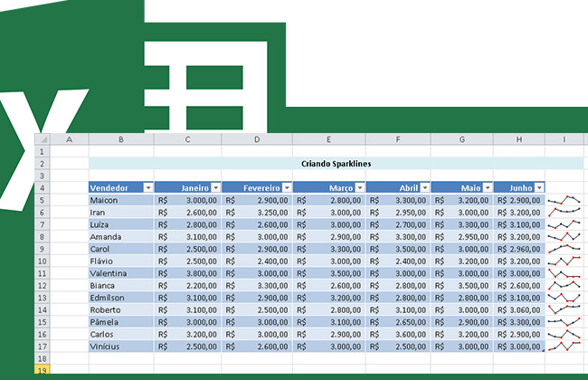
Task: Select row 4 header
Action: point(43,188)
